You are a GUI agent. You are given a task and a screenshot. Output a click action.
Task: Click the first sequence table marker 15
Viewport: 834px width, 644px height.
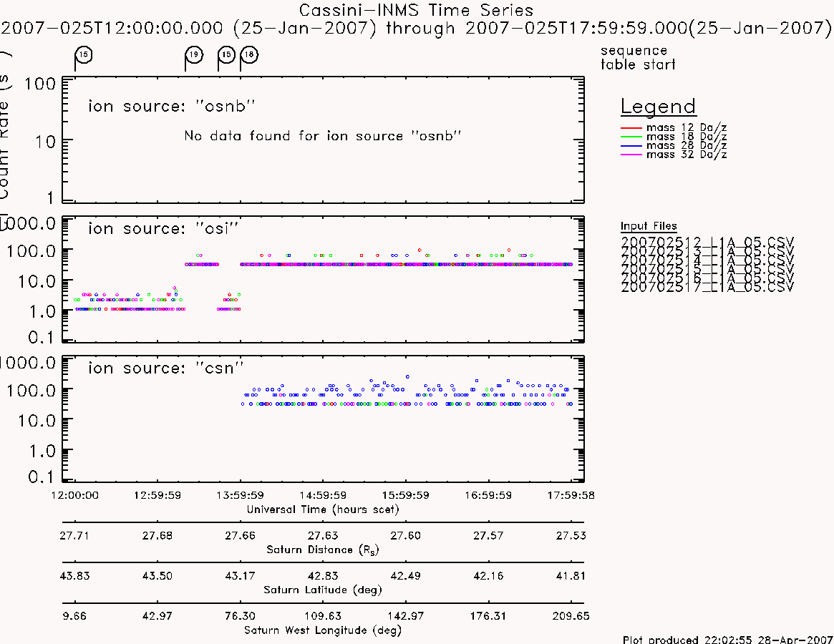coord(84,55)
